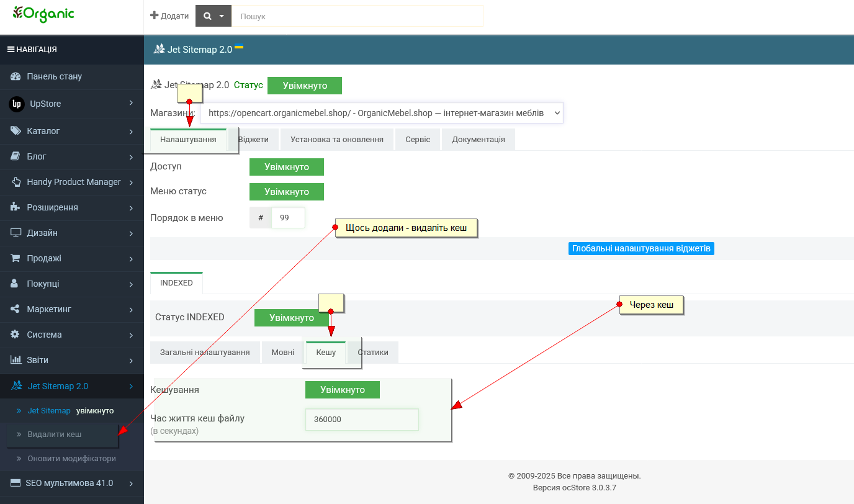This screenshot has width=854, height=504.
Task: Click the Jet Sitemap header leaf icon
Action: [160, 49]
